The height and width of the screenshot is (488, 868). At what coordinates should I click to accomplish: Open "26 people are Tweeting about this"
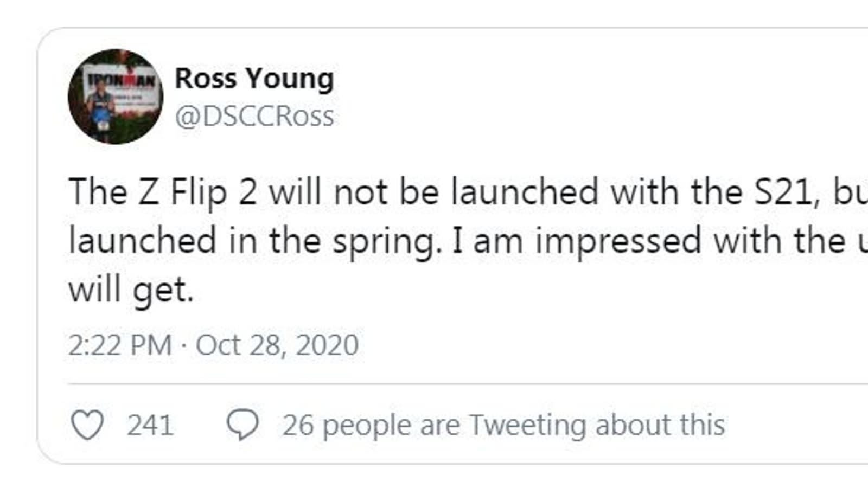click(503, 425)
